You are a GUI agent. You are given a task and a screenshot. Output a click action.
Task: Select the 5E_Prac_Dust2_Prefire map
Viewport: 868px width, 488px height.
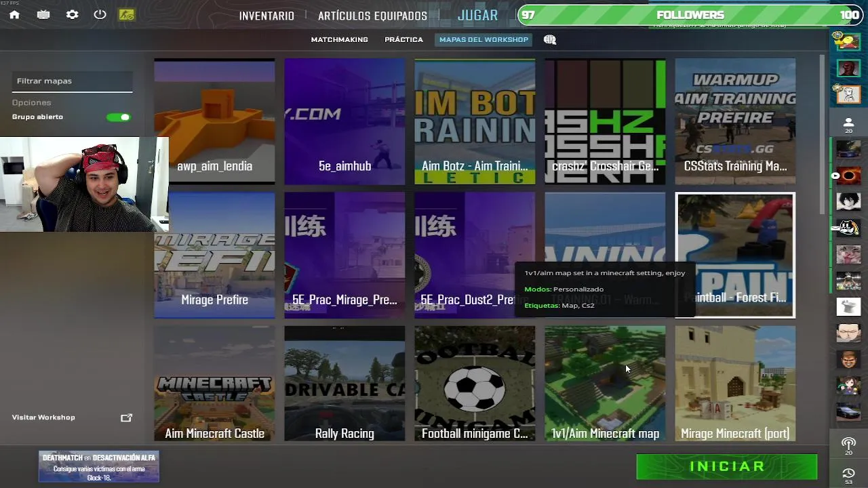pos(475,256)
